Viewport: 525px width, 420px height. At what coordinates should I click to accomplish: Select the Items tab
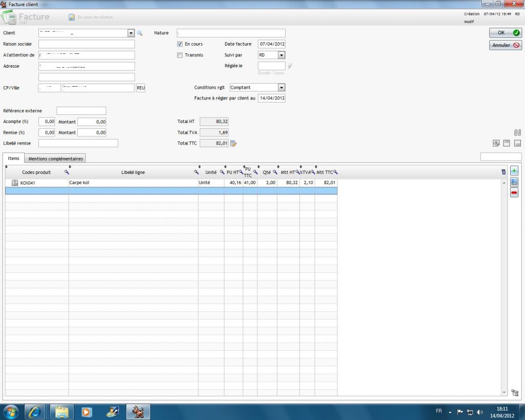pos(14,158)
